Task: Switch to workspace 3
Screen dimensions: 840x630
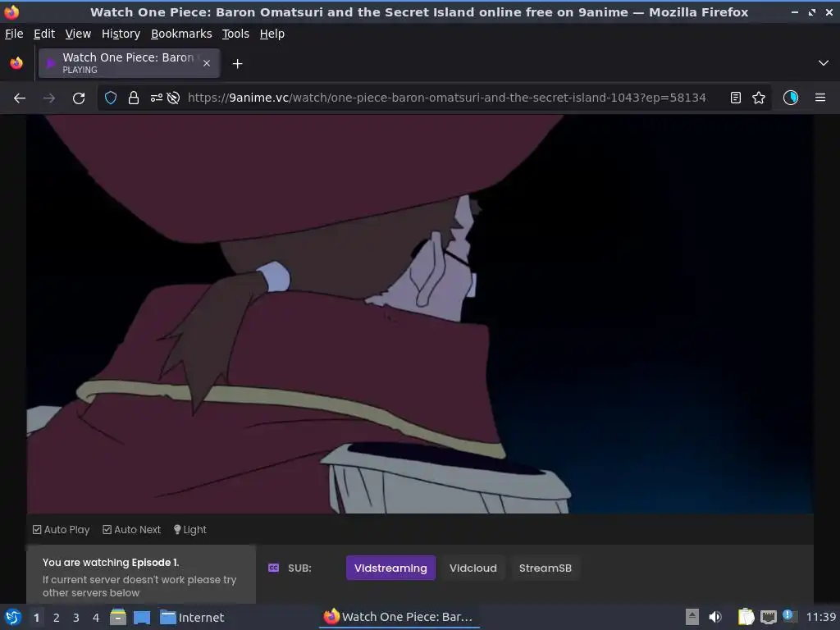Action: [x=76, y=618]
